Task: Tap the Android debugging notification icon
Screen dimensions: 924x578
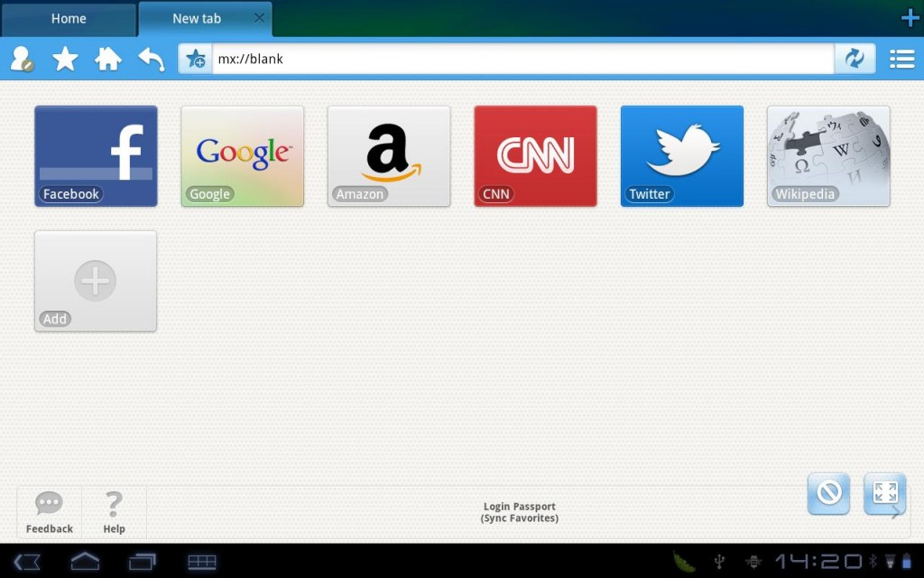Action: click(753, 561)
